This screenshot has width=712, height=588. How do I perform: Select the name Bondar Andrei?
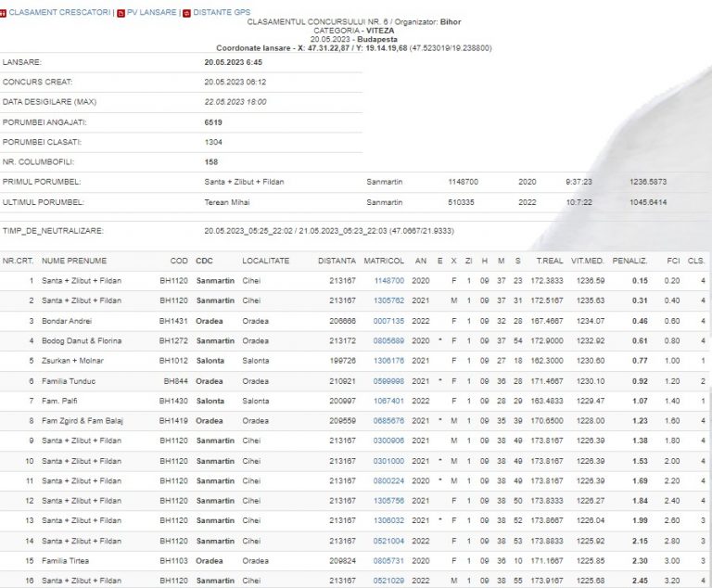coord(67,321)
